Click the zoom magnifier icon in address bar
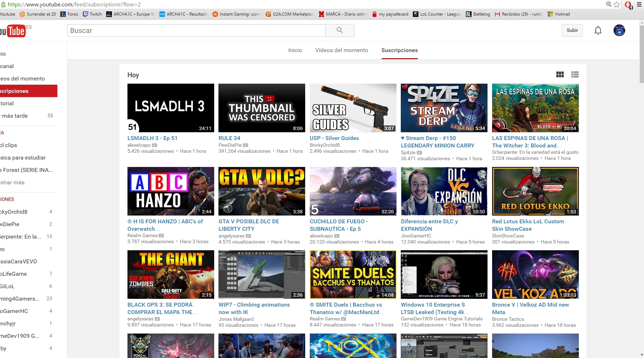The height and width of the screenshot is (358, 644). coord(609,4)
